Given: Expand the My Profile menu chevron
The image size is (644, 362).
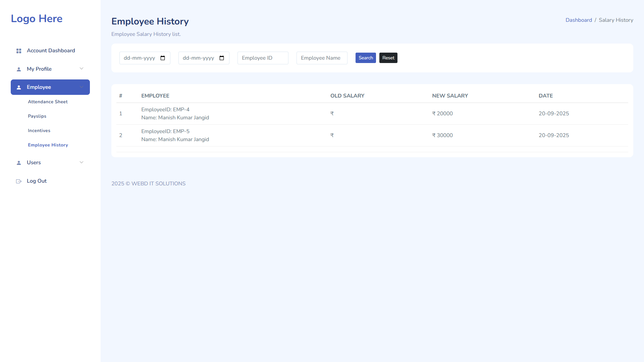Looking at the screenshot, I should click(x=82, y=69).
